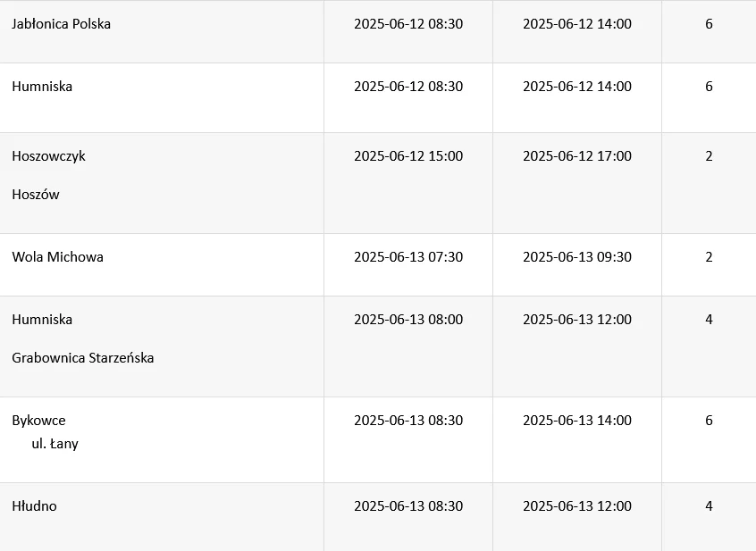Click the Grabownica Starzeńska entry
Screen dimensions: 756x551
83,358
